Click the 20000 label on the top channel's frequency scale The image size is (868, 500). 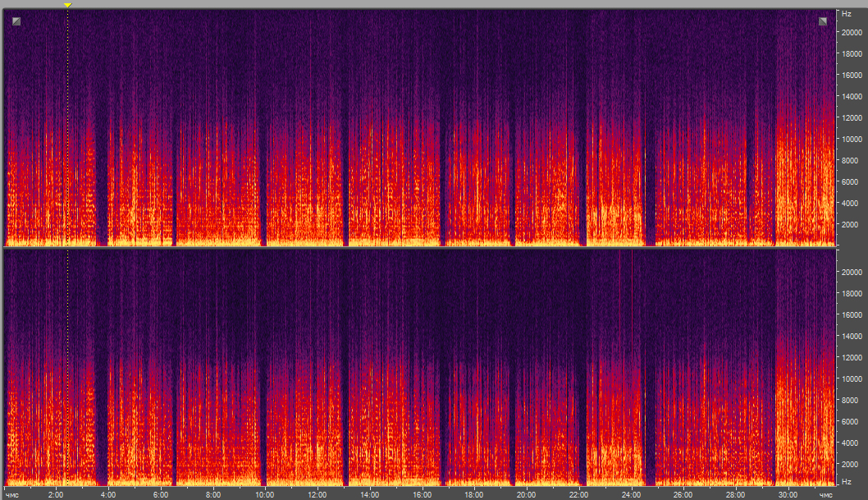point(849,32)
